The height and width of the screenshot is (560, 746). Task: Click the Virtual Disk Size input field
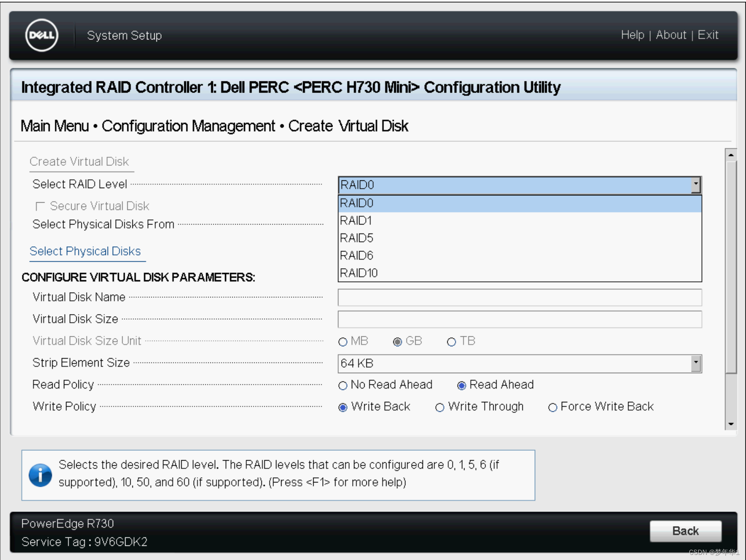520,319
